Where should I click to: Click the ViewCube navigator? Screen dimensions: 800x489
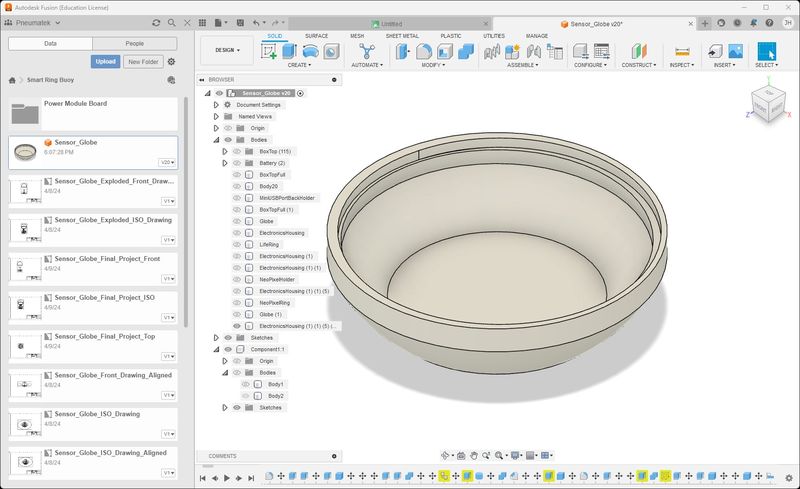[x=768, y=105]
